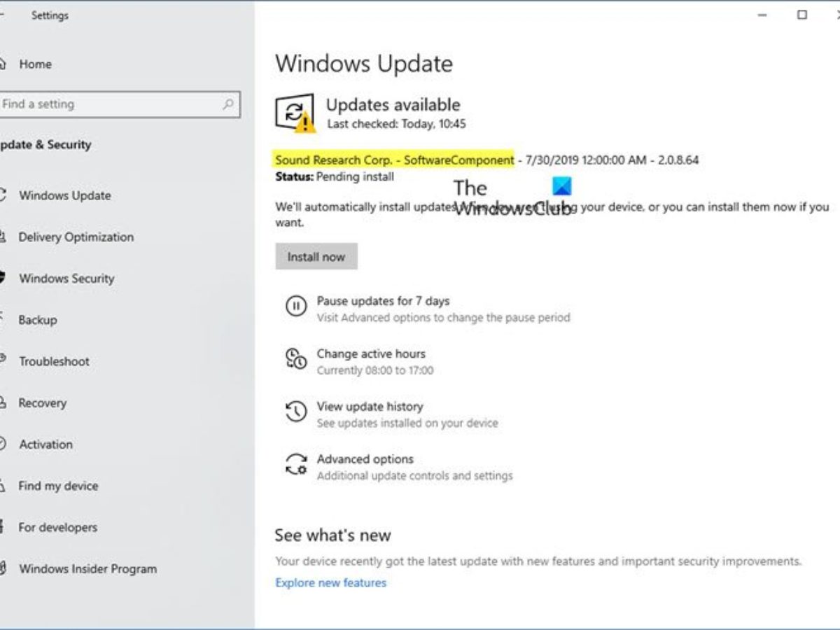Screen dimensions: 840x630
Task: Click the Find my device sidebar icon
Action: click(x=3, y=485)
